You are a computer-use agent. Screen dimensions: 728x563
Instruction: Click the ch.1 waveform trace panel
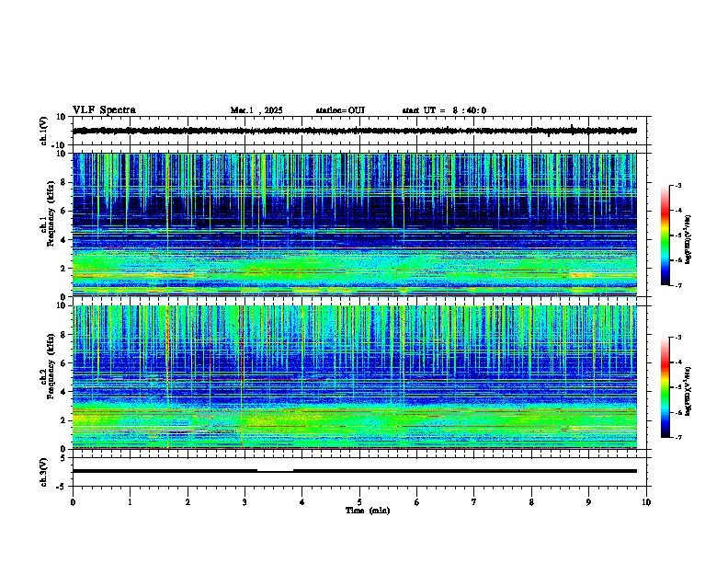point(359,131)
